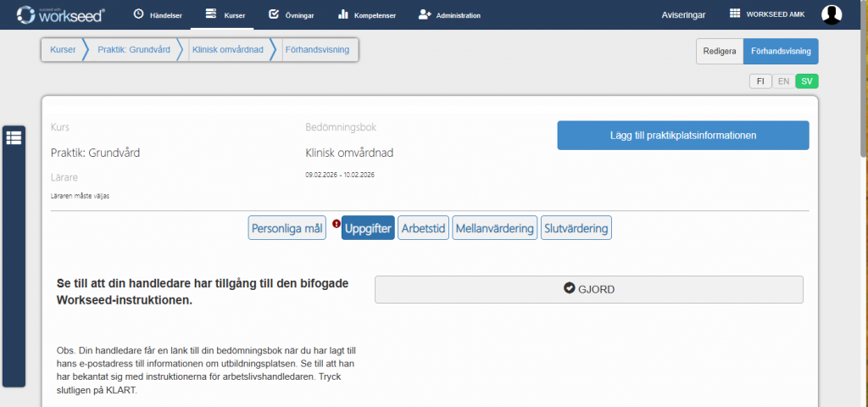
Task: Click the Kurser stack icon
Action: (x=211, y=14)
